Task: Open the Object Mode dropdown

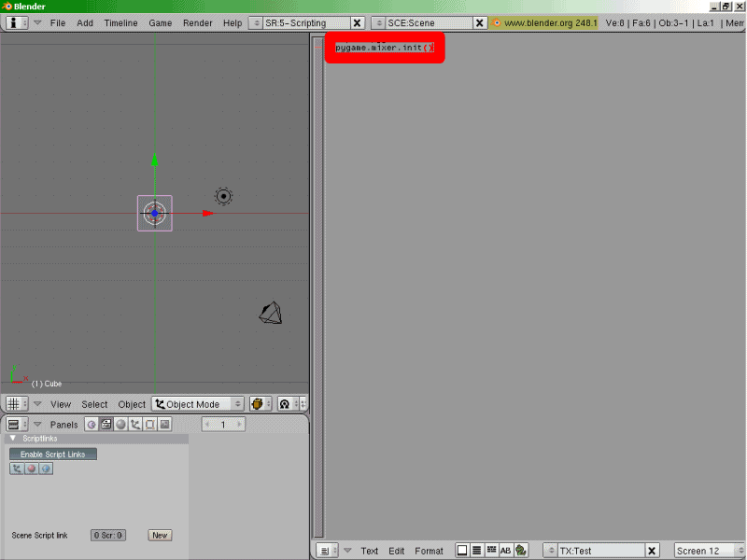Action: pyautogui.click(x=198, y=404)
